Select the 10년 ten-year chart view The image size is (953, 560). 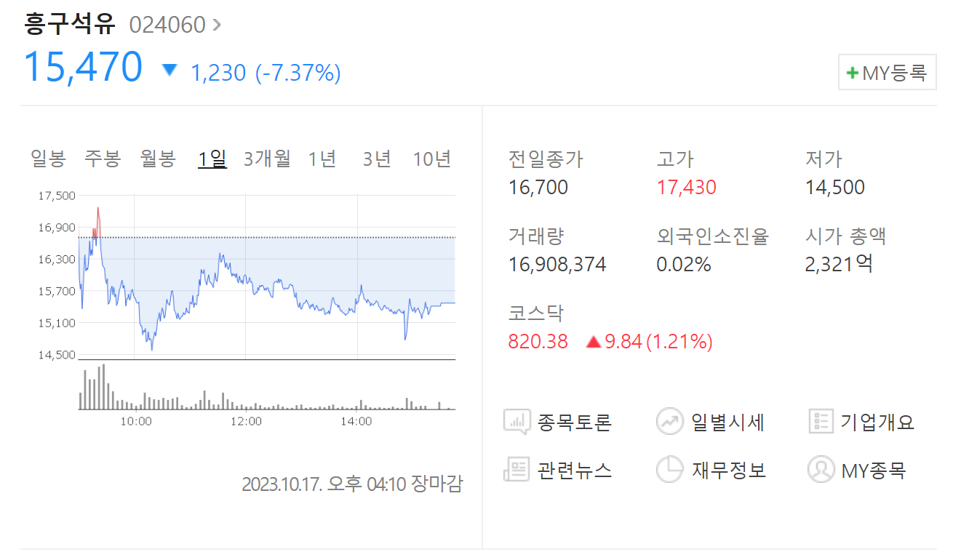[x=433, y=159]
